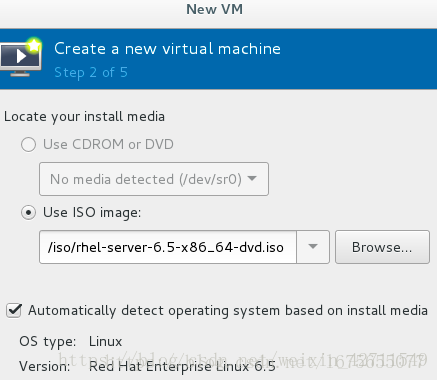Select the Use ISO image radio button

click(x=28, y=212)
